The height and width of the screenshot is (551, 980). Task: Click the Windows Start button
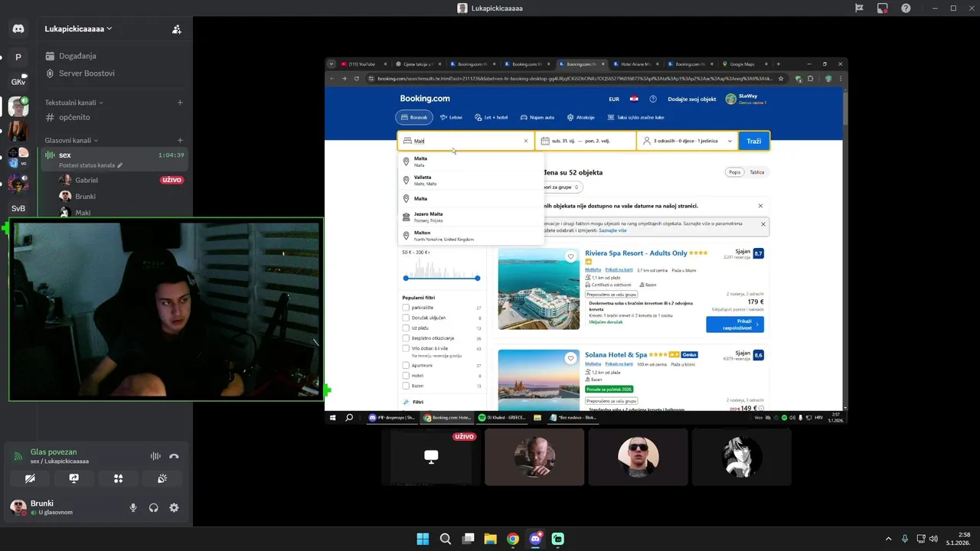423,539
